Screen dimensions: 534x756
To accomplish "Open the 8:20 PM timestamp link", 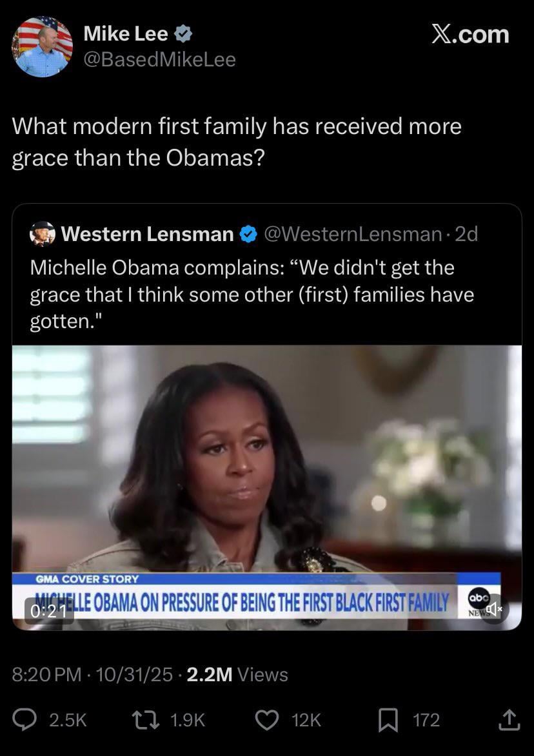I will pyautogui.click(x=47, y=674).
